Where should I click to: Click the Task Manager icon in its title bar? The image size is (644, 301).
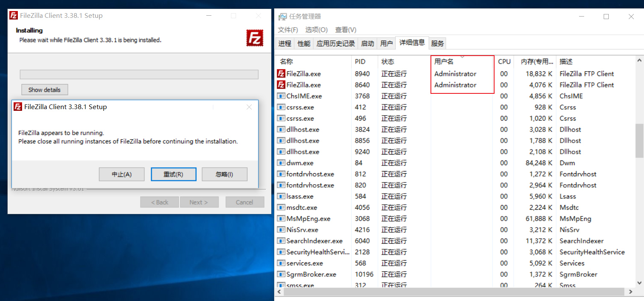click(x=282, y=16)
